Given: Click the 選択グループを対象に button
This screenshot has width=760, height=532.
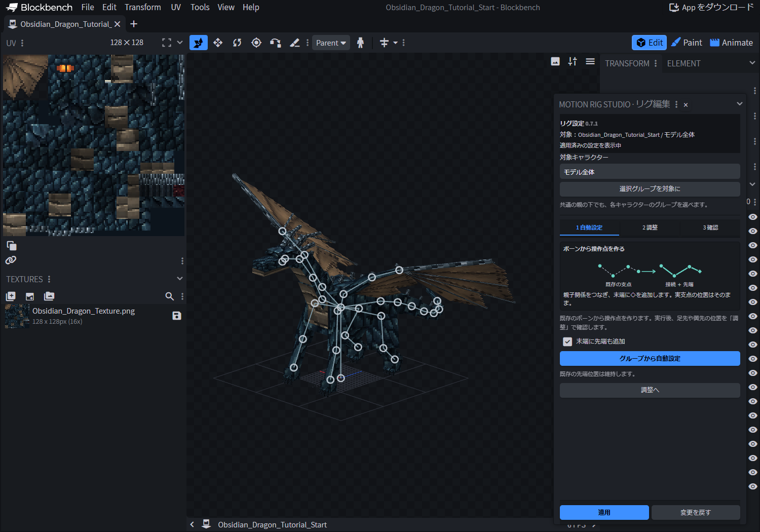Looking at the screenshot, I should click(x=650, y=189).
